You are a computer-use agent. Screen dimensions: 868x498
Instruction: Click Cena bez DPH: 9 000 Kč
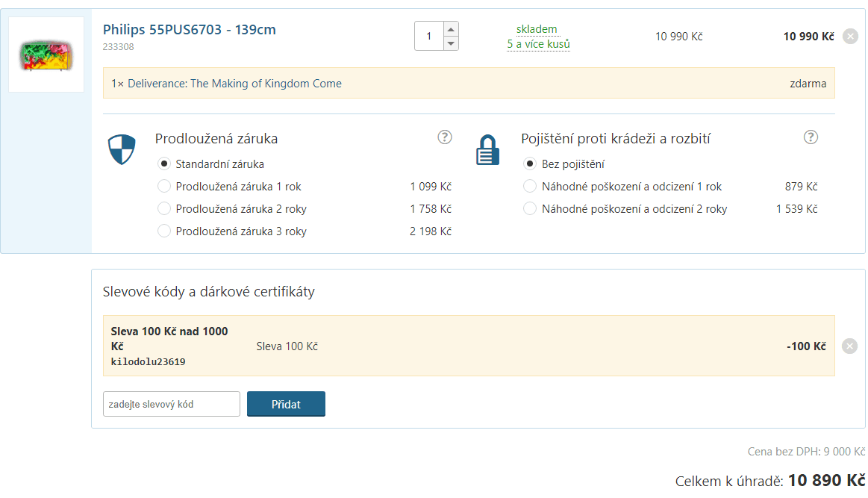pyautogui.click(x=806, y=452)
